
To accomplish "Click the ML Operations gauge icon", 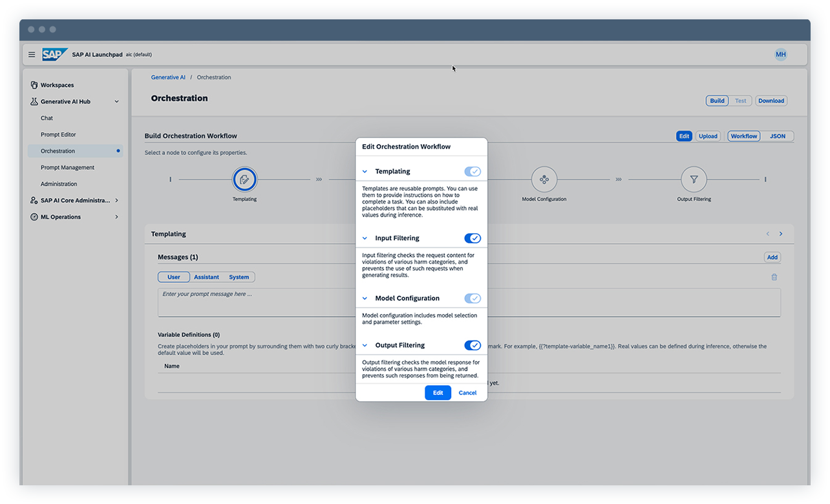I will pyautogui.click(x=34, y=216).
